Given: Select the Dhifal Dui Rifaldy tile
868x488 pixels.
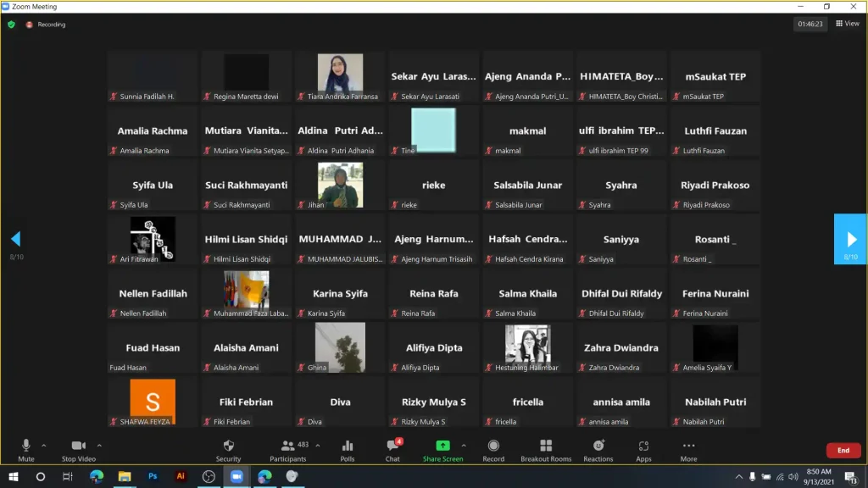Looking at the screenshot, I should 621,294.
